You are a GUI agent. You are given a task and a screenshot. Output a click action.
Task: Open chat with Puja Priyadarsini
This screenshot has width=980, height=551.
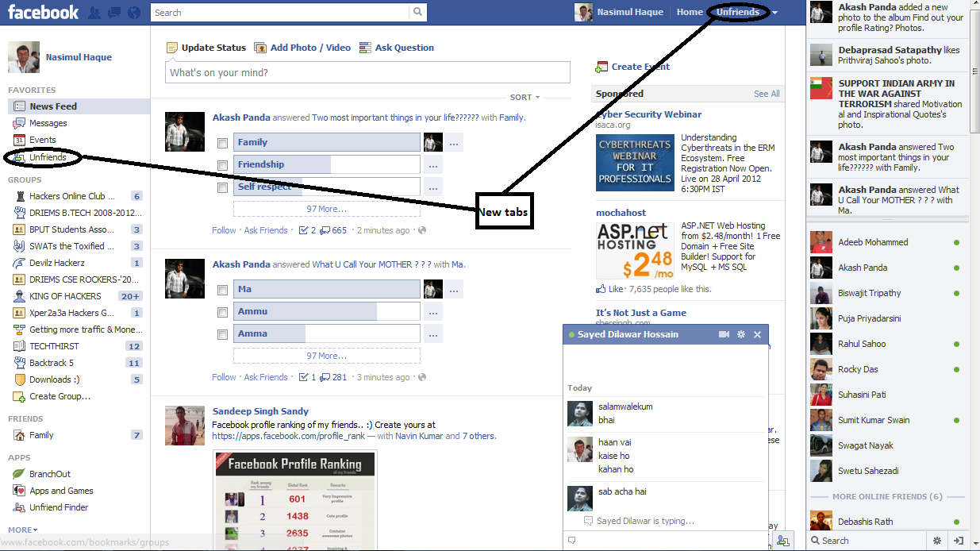pyautogui.click(x=887, y=318)
